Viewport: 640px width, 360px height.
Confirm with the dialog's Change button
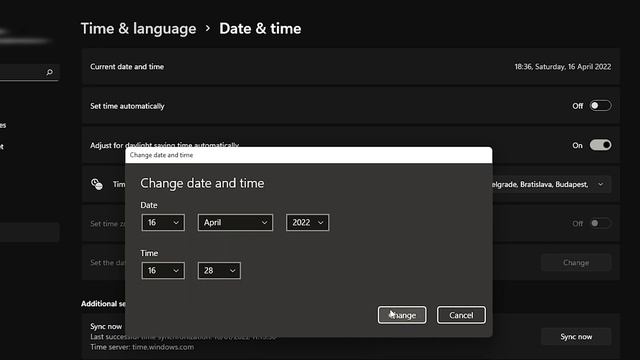tap(402, 315)
